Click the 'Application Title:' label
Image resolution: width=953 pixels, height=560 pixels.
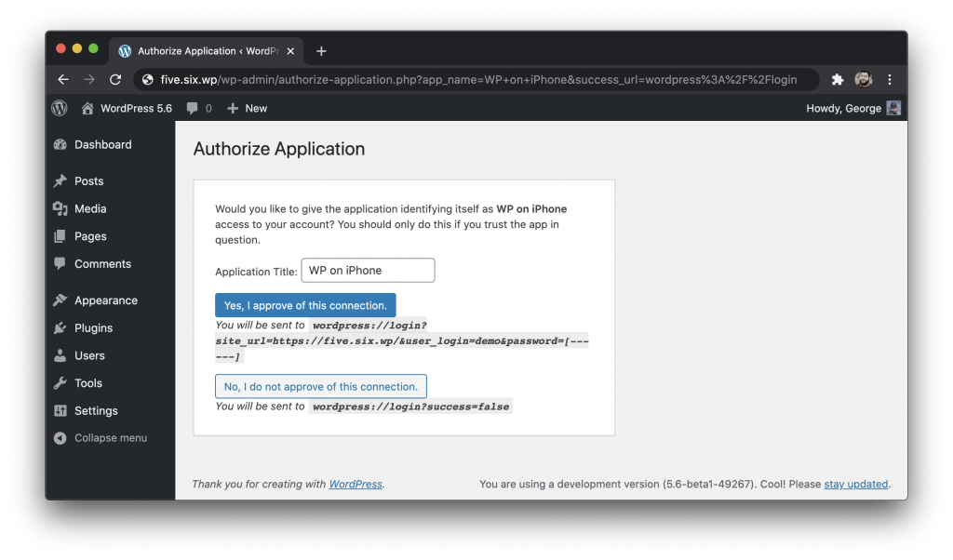click(x=256, y=272)
